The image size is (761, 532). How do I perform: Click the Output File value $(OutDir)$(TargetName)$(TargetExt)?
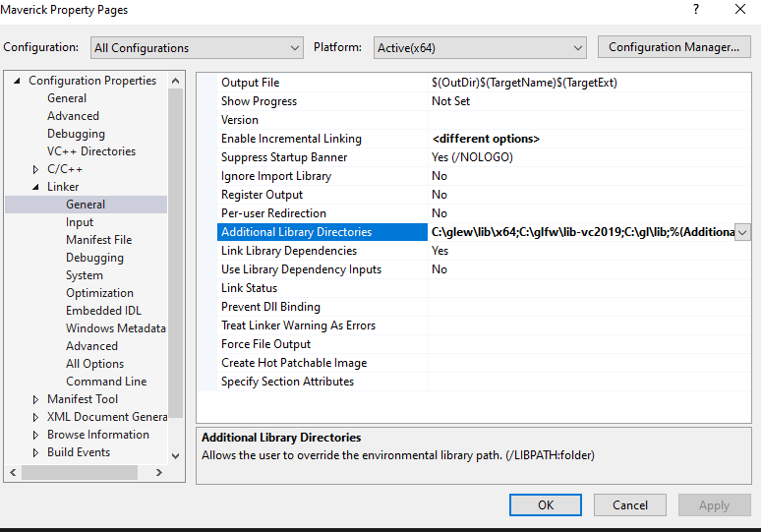tap(524, 83)
